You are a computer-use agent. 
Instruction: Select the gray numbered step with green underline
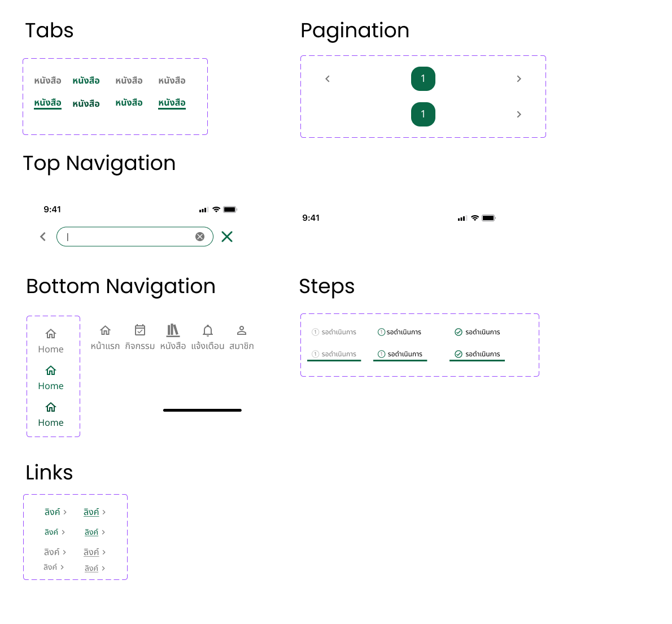334,354
